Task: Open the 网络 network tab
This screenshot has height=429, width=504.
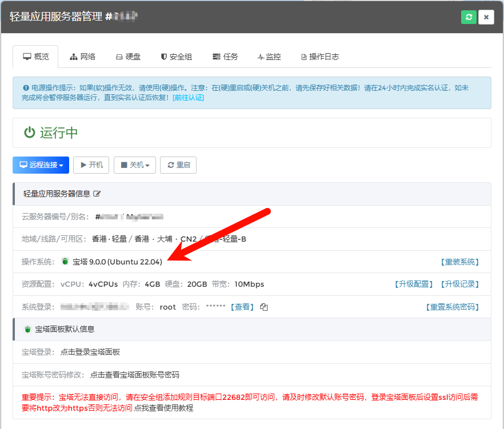Action: pos(83,57)
